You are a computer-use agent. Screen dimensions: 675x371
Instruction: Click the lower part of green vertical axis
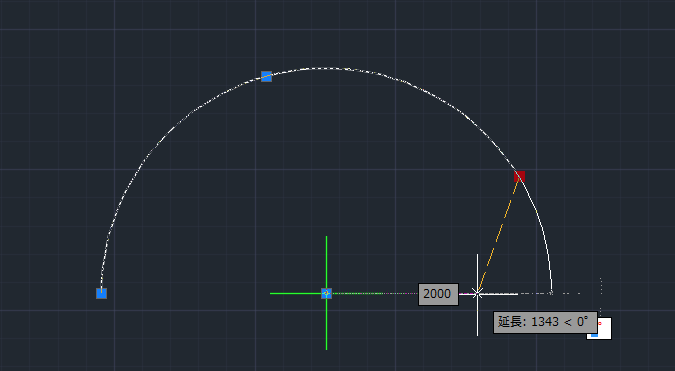pyautogui.click(x=326, y=324)
